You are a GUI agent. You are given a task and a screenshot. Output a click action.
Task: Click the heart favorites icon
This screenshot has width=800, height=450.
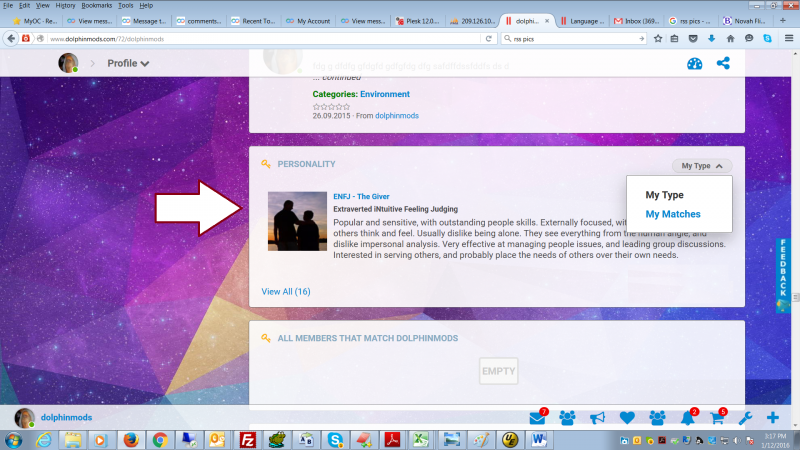pos(627,418)
